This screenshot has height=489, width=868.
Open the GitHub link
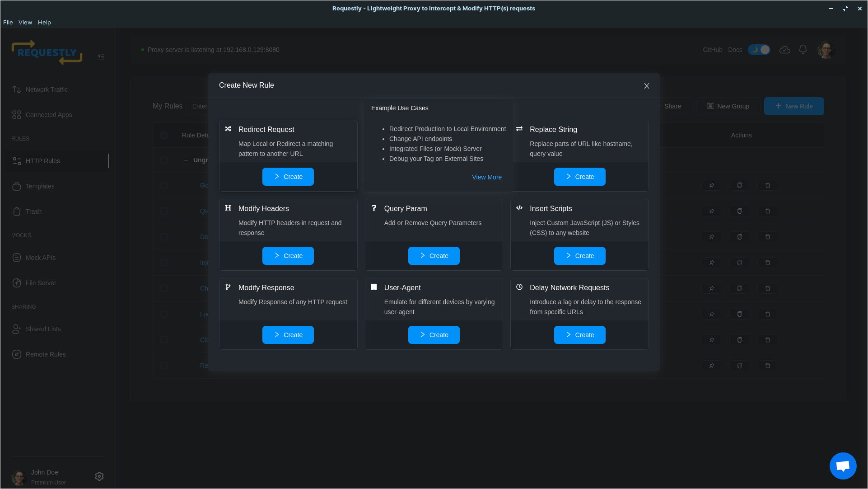[713, 50]
